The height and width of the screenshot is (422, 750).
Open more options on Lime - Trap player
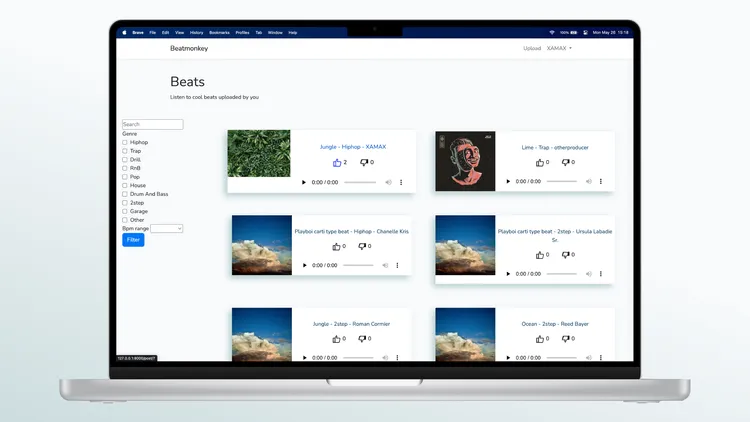(x=605, y=182)
